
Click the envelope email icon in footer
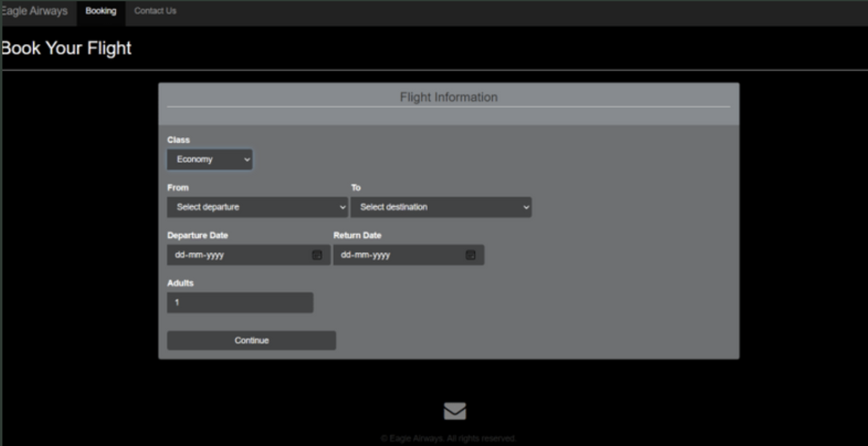[x=454, y=411]
